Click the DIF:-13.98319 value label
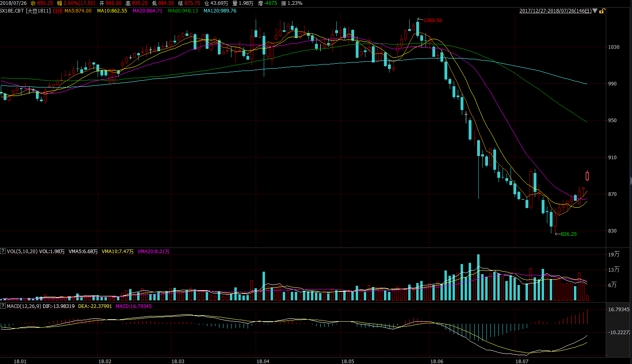This screenshot has height=364, width=632. (x=58, y=306)
